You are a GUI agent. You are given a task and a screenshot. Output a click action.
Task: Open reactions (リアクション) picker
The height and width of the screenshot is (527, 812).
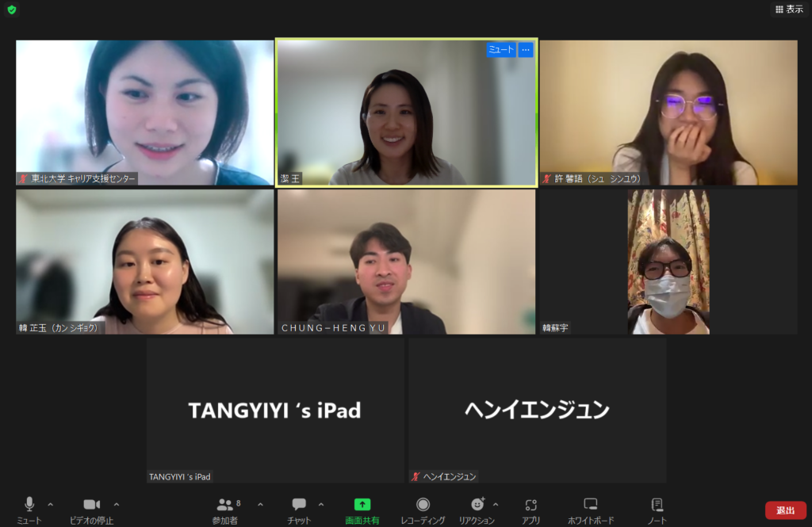(477, 510)
